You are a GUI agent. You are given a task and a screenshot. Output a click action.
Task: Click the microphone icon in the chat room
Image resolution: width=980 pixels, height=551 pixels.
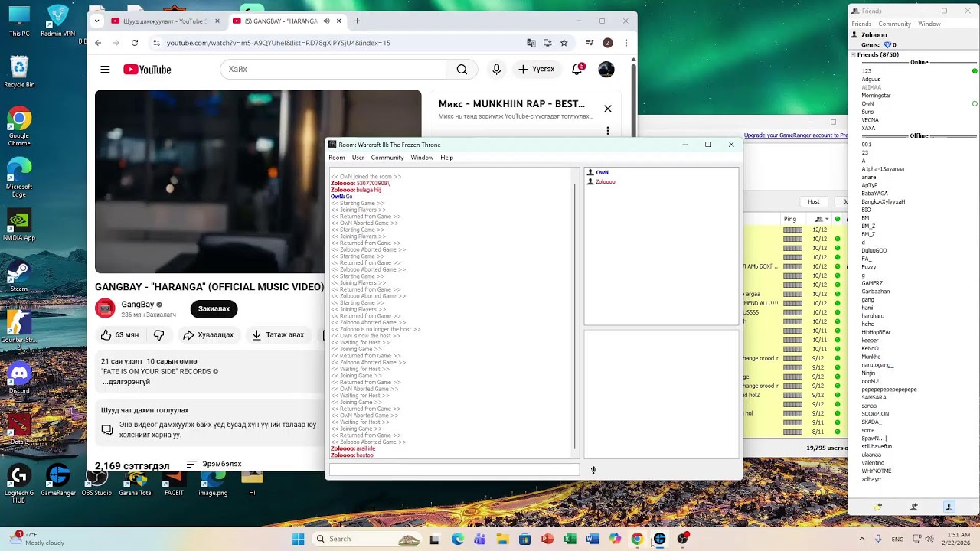click(593, 470)
